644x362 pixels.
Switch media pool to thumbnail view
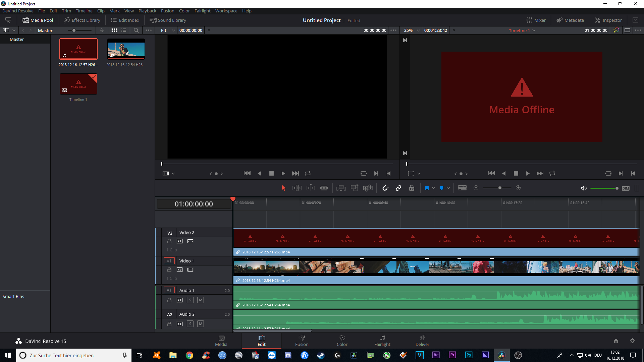(114, 30)
